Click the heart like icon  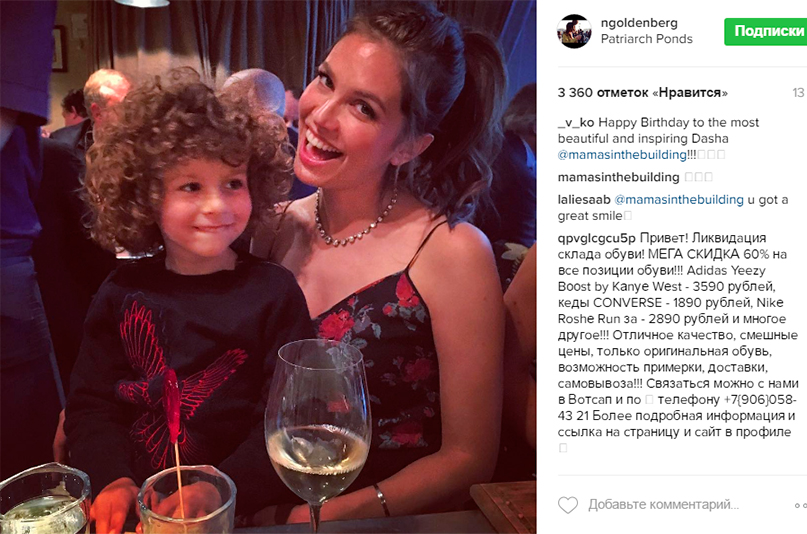[x=568, y=505]
